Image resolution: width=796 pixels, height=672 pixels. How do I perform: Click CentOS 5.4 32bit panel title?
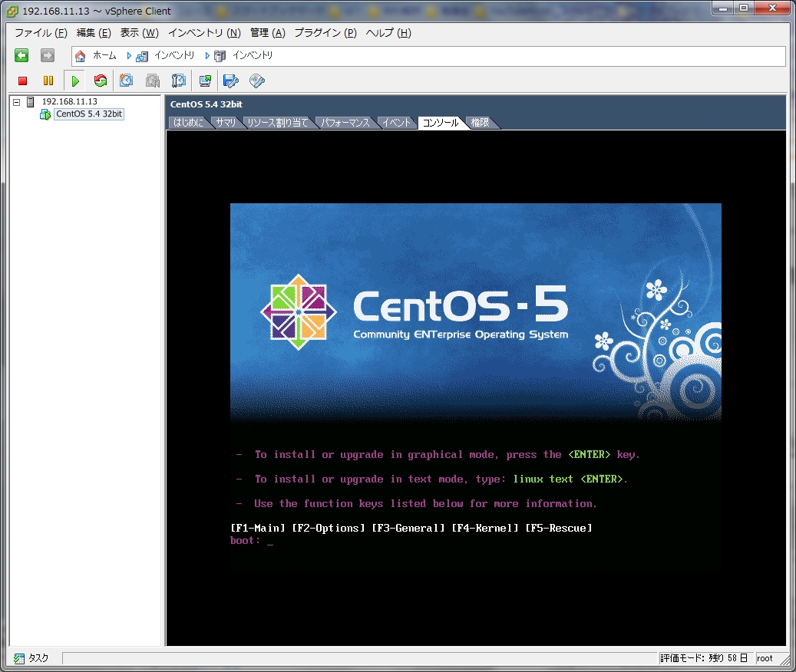[x=206, y=104]
